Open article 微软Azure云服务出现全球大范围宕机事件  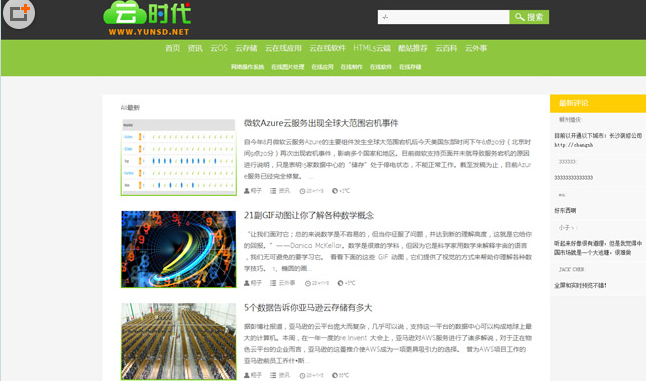point(321,123)
